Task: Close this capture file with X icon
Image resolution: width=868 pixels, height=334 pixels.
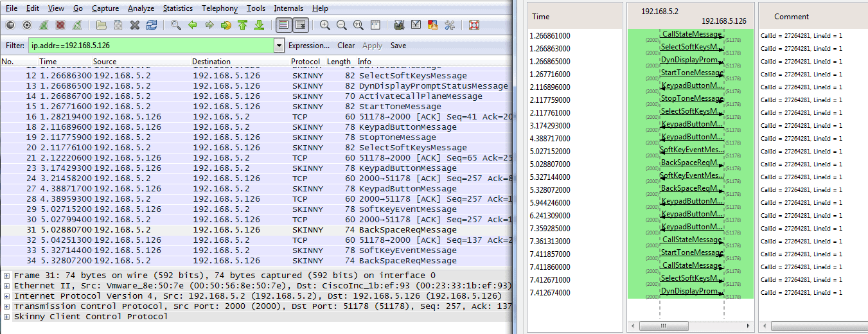Action: point(135,25)
